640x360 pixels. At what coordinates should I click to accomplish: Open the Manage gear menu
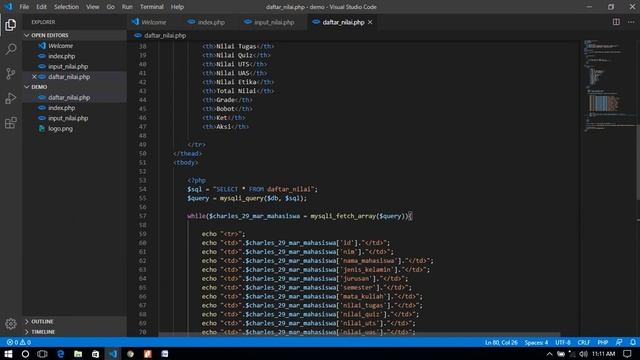[11, 324]
